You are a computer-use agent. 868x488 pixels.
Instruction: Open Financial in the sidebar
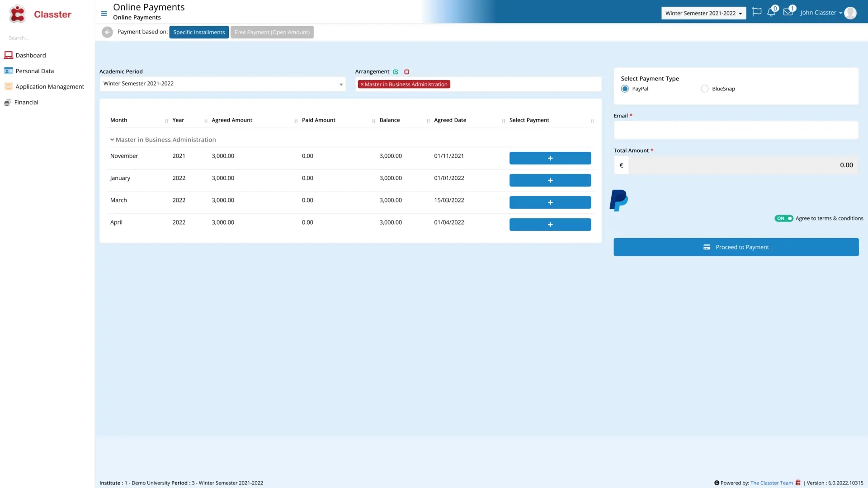(26, 103)
